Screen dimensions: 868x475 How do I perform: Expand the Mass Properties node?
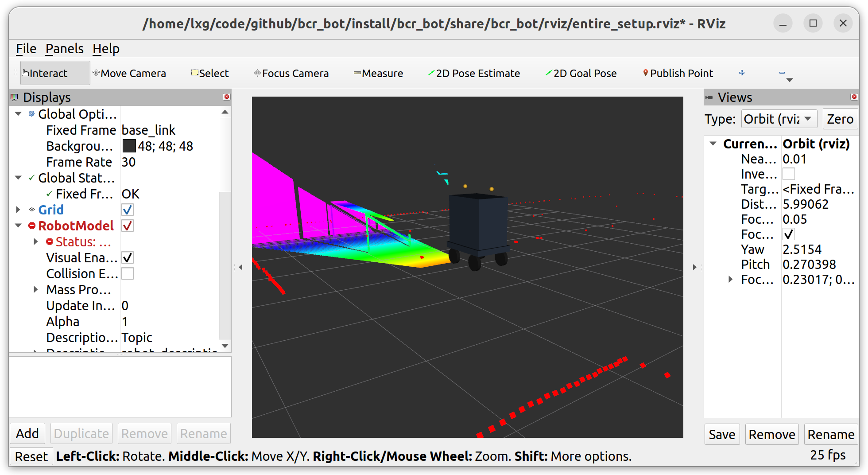click(x=36, y=289)
